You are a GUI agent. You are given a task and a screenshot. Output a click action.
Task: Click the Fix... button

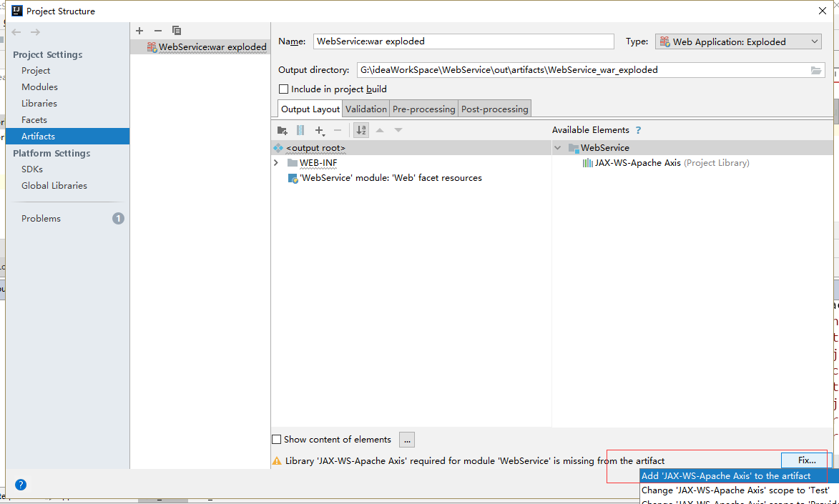click(807, 460)
